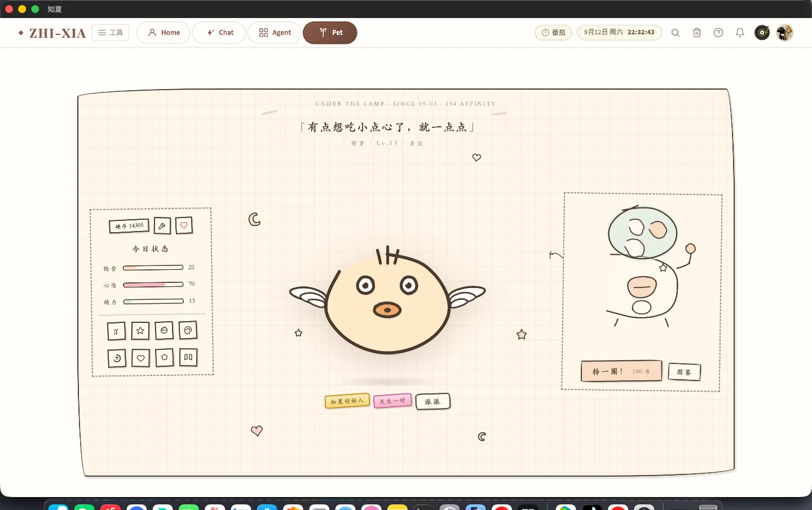The image size is (812, 510).
Task: Click the date and time pill
Action: pos(619,33)
